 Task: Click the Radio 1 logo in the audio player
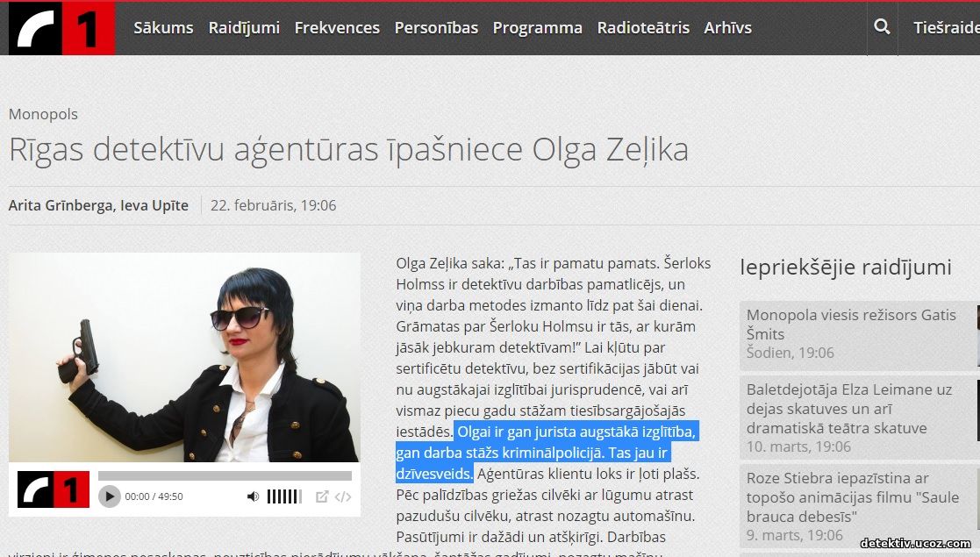54,489
